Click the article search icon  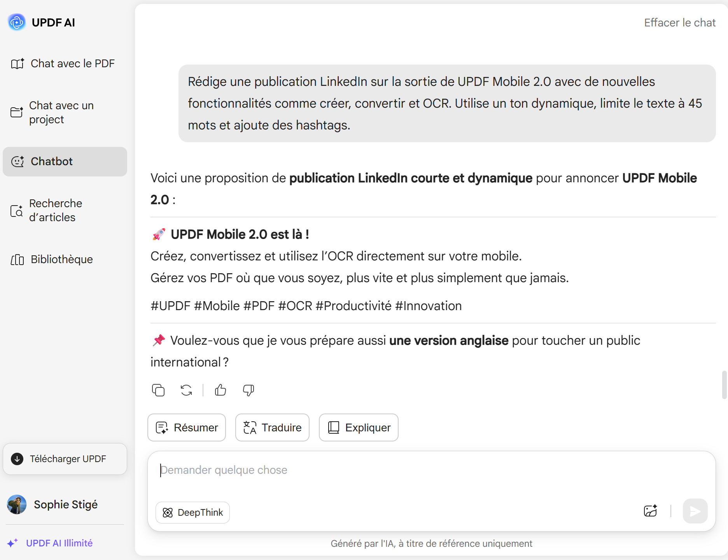16,211
